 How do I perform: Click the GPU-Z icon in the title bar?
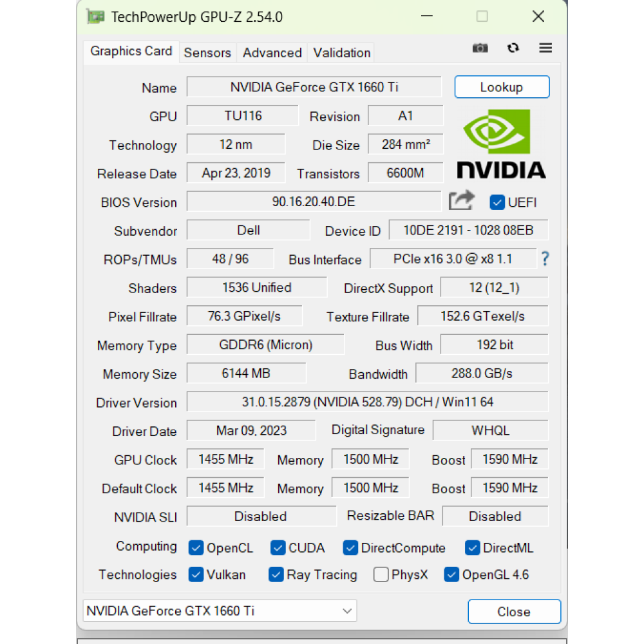click(95, 15)
